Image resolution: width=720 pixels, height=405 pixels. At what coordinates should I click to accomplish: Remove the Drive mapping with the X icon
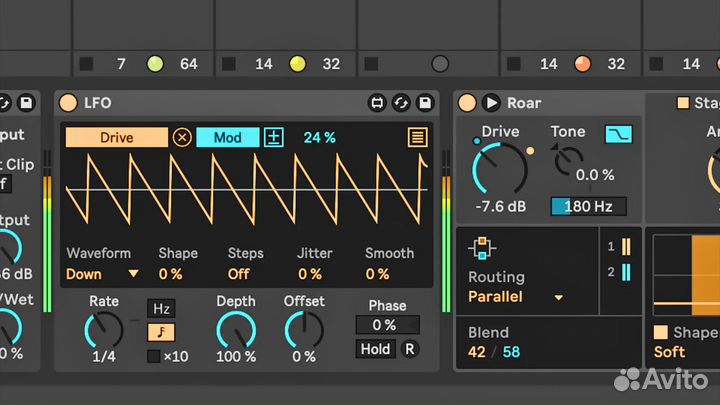tap(182, 137)
